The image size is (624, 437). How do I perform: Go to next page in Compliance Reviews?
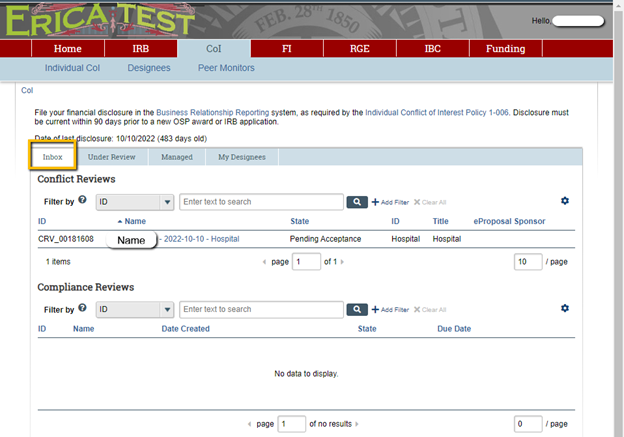pos(357,424)
